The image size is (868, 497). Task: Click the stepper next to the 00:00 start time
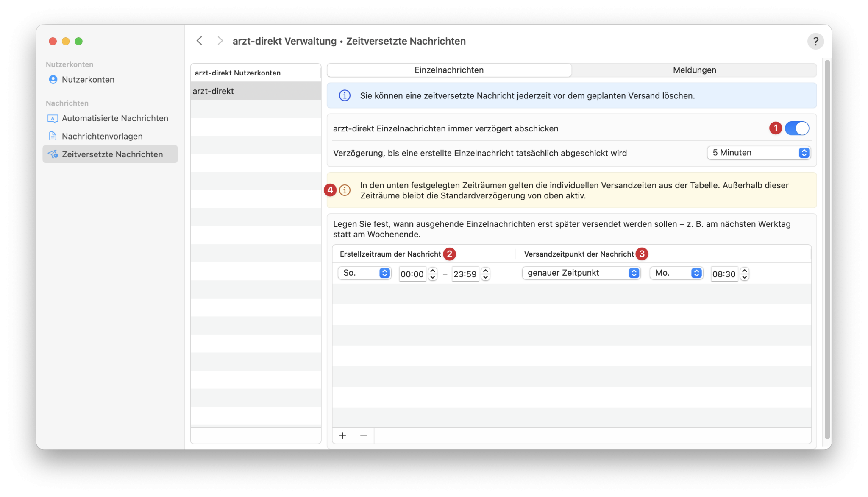pyautogui.click(x=433, y=274)
